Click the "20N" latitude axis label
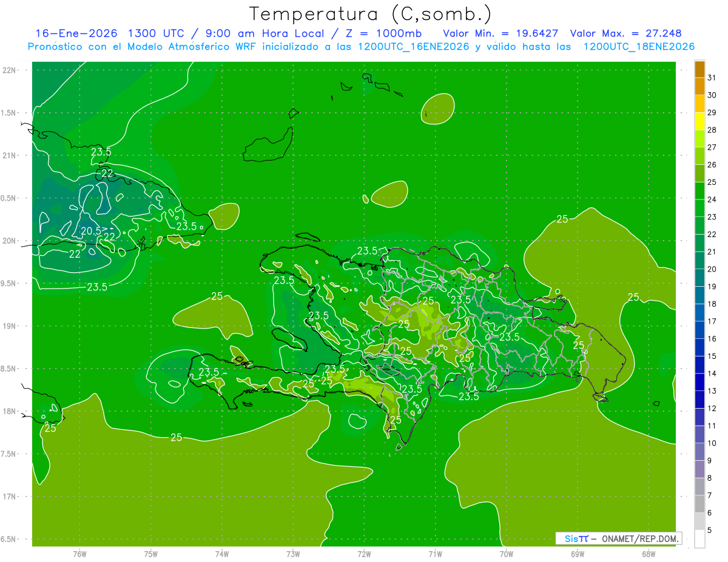728x562 pixels. coord(10,241)
